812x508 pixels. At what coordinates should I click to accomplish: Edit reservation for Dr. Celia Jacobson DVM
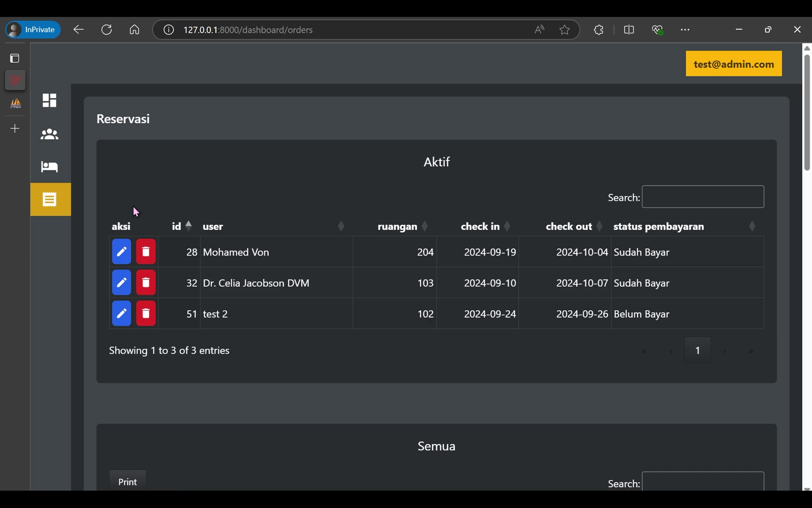point(121,283)
